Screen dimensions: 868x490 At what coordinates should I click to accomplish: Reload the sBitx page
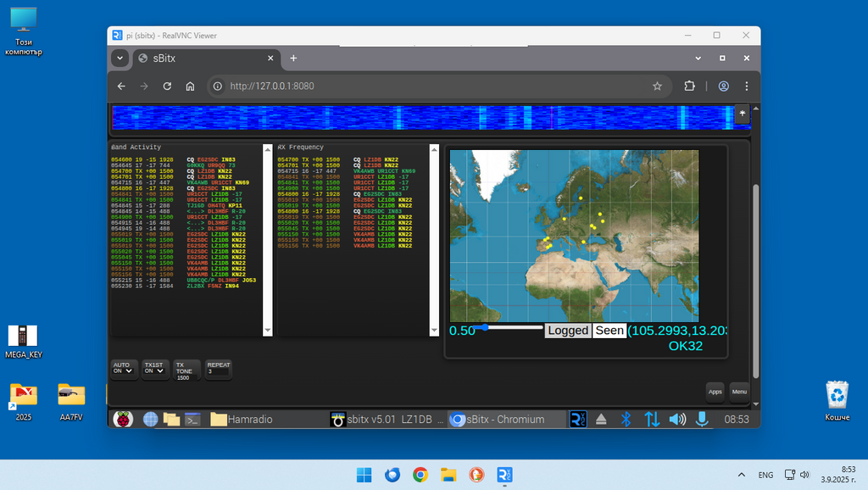click(167, 86)
